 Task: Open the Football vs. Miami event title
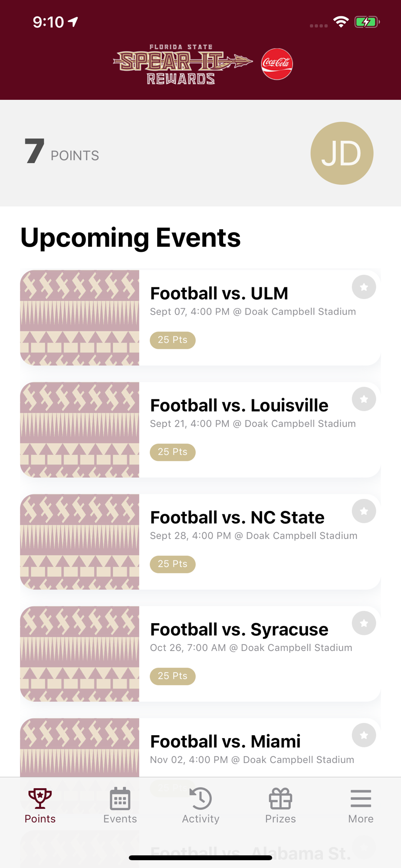(225, 741)
